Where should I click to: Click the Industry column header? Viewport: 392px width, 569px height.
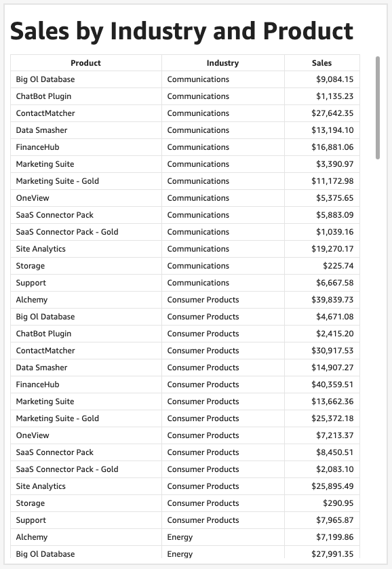click(x=223, y=63)
